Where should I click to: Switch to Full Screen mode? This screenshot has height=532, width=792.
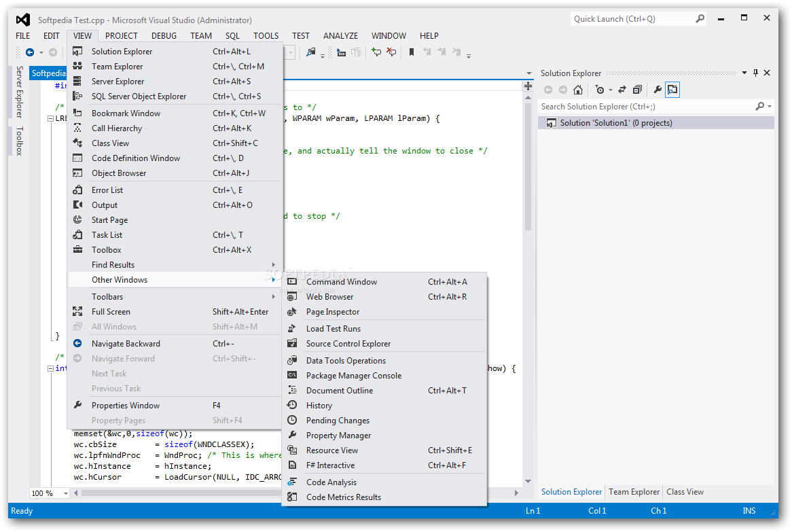click(x=175, y=312)
